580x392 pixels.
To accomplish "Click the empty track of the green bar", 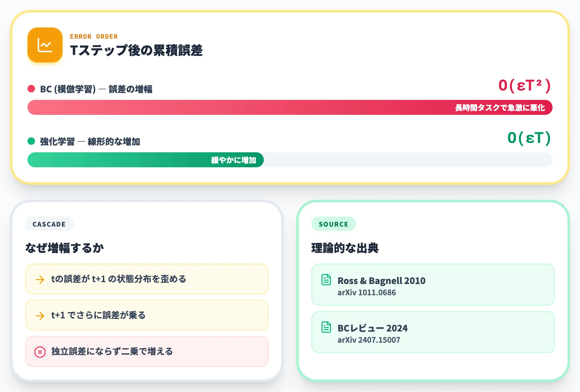I will point(408,160).
